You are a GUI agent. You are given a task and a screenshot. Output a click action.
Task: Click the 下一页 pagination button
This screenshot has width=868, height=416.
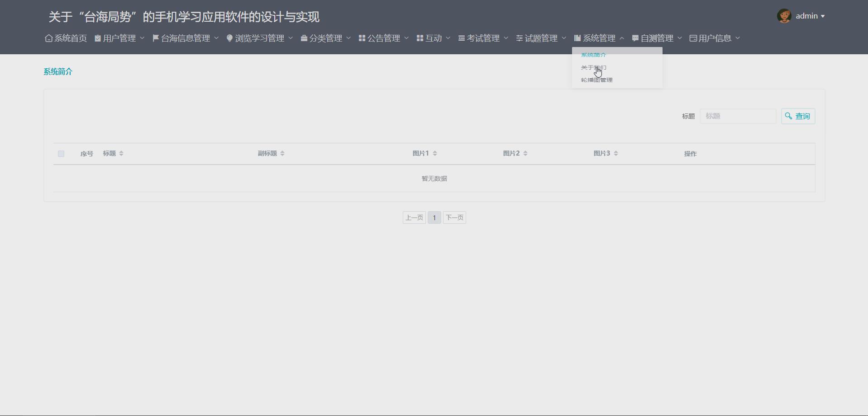click(x=454, y=217)
